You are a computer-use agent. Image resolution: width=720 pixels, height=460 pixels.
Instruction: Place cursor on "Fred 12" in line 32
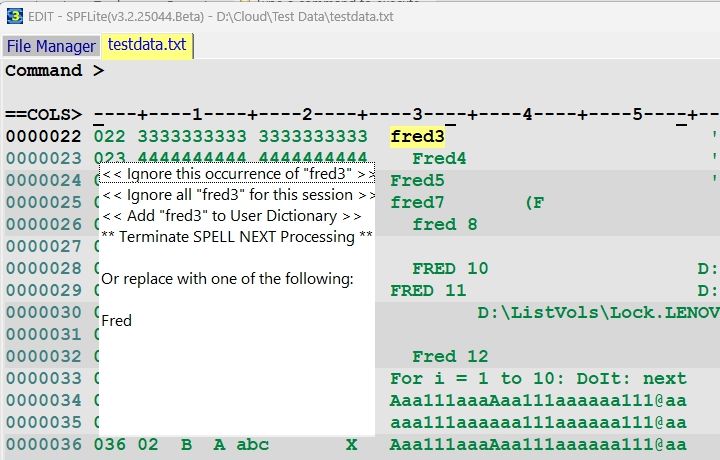(450, 357)
